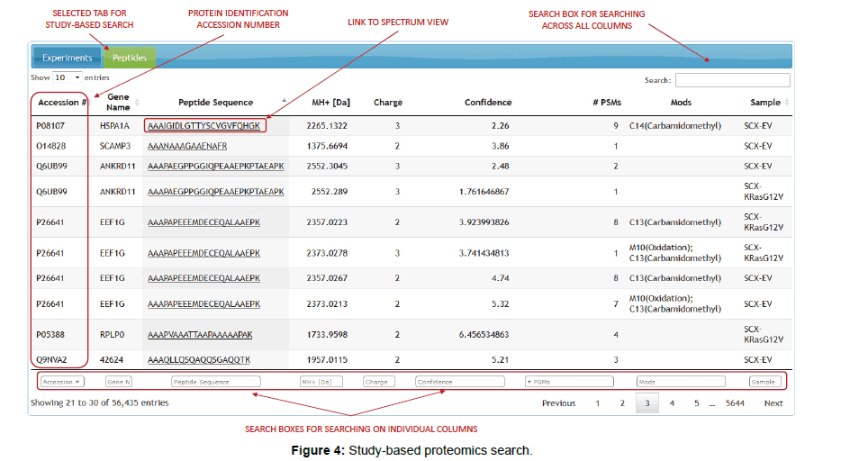
Task: Sort by # PSMs column header
Action: click(606, 103)
